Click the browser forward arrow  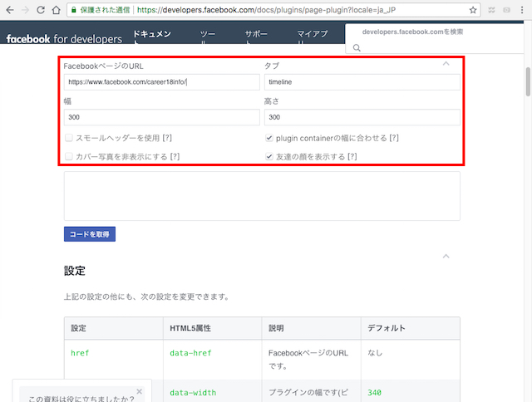pyautogui.click(x=27, y=11)
